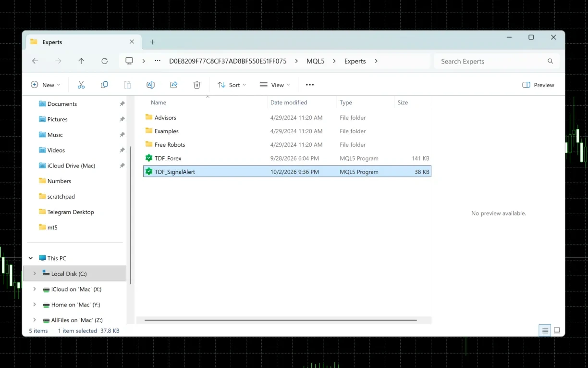Click the Share icon in toolbar

[x=174, y=85]
